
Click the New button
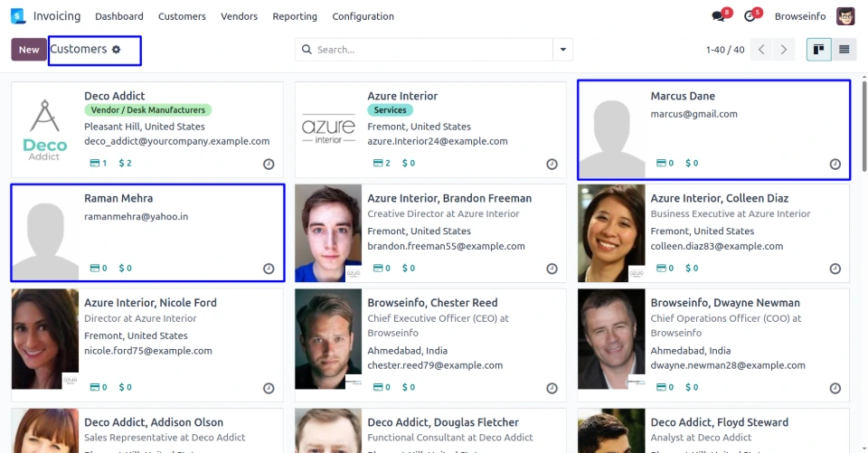tap(29, 50)
